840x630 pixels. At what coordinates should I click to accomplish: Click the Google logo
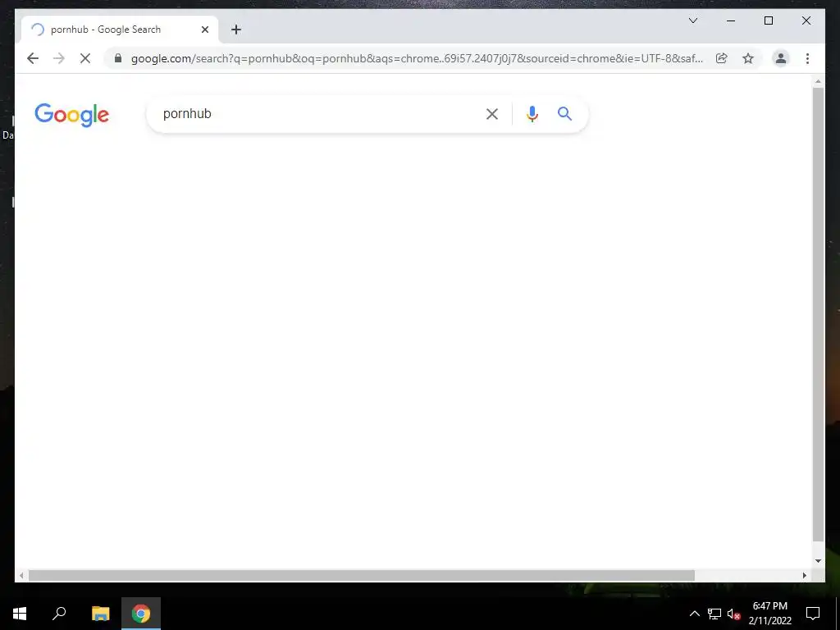72,115
